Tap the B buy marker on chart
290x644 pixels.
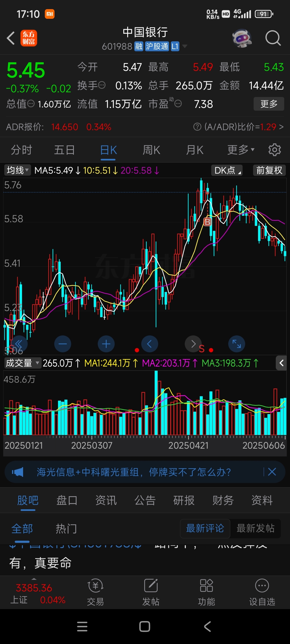point(208,222)
